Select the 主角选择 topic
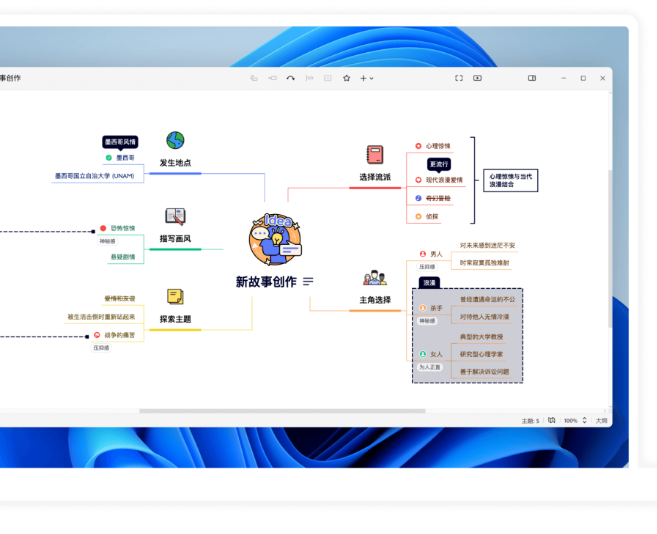Image resolution: width=657 pixels, height=534 pixels. pyautogui.click(x=375, y=300)
